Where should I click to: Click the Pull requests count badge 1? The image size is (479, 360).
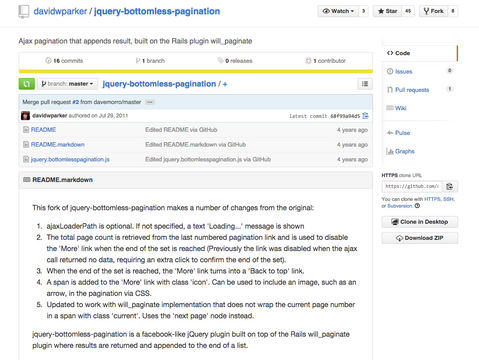pos(449,89)
